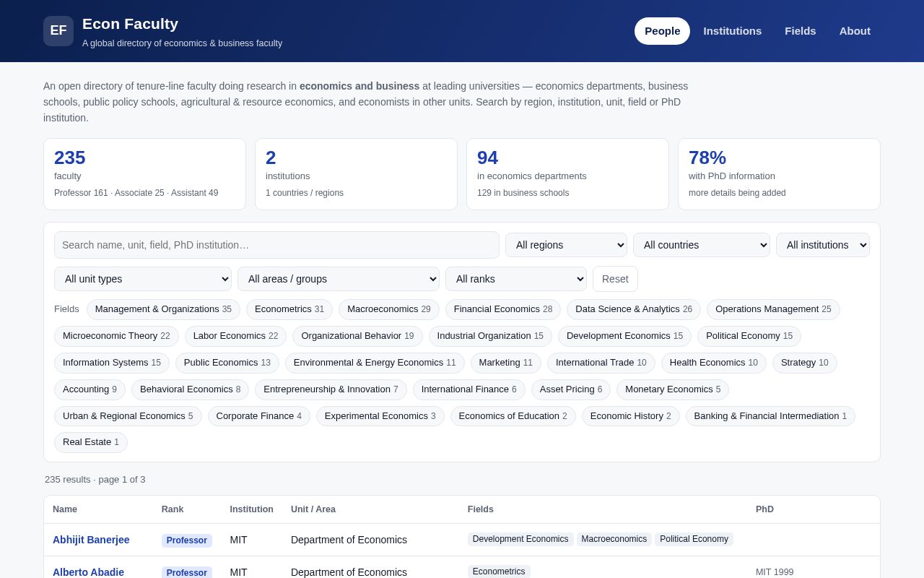Open the People tab
Screen dimensions: 924x578
click(662, 31)
